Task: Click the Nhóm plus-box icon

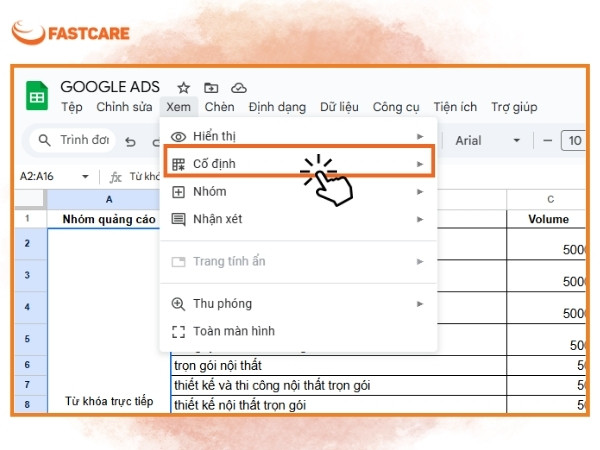Action: (x=178, y=192)
